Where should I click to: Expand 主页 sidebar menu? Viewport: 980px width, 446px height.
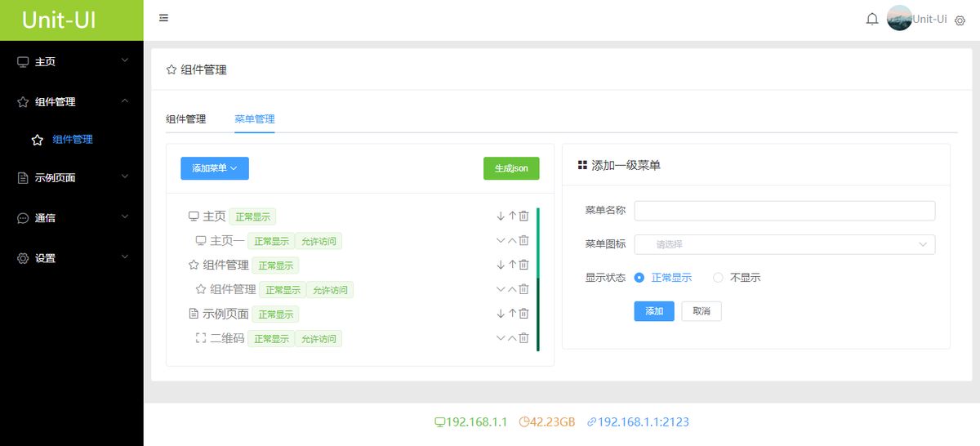pyautogui.click(x=72, y=61)
